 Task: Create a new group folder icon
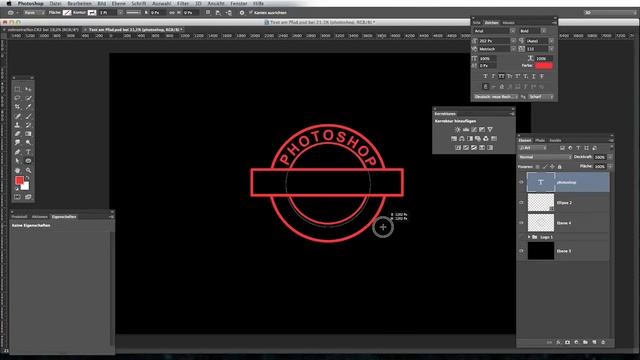(x=585, y=342)
